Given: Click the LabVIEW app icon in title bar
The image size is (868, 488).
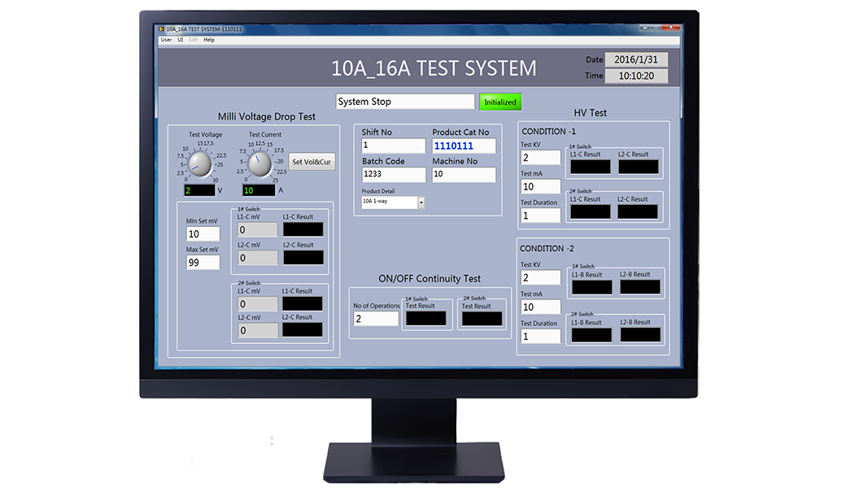Looking at the screenshot, I should [161, 29].
